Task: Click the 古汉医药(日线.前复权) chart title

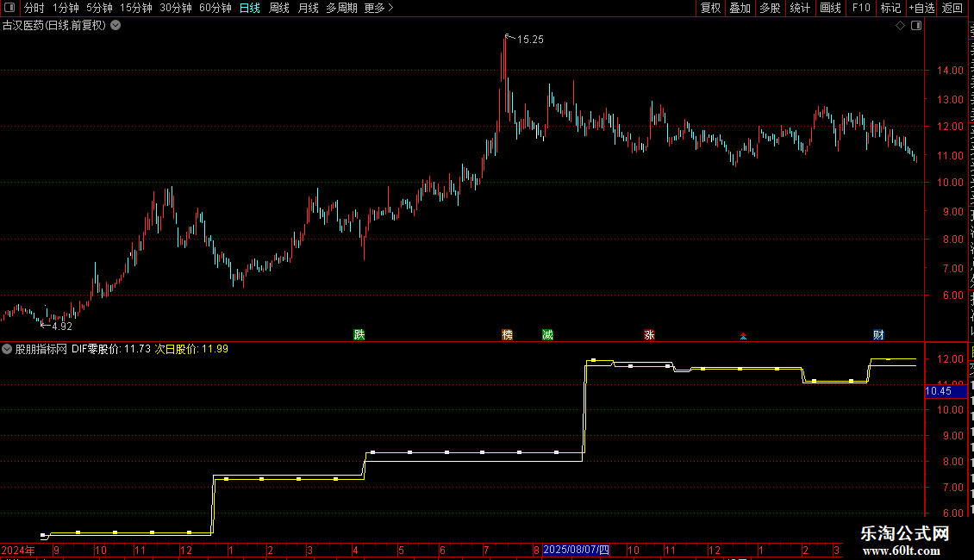Action: tap(54, 26)
